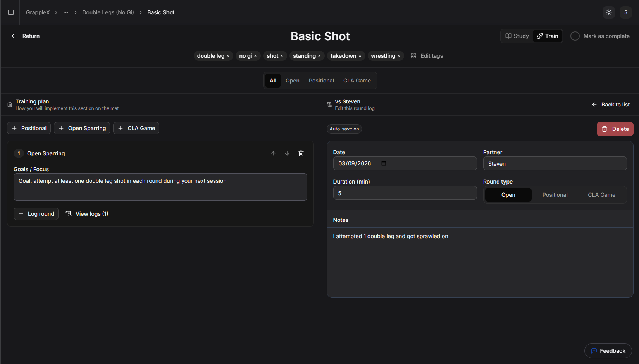Open View logs (1)
Viewport: 639px width, 364px height.
coord(87,214)
